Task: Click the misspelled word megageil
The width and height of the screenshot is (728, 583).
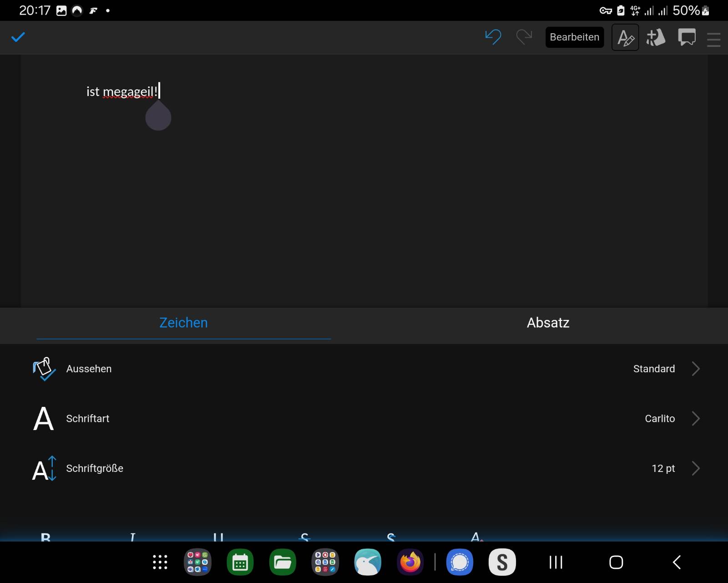Action: click(128, 92)
